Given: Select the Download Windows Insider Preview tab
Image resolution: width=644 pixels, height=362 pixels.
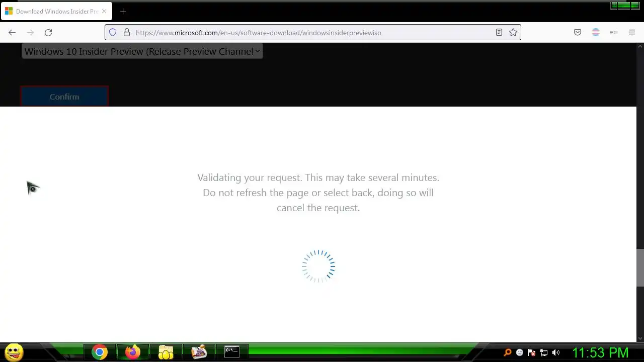Looking at the screenshot, I should point(56,11).
